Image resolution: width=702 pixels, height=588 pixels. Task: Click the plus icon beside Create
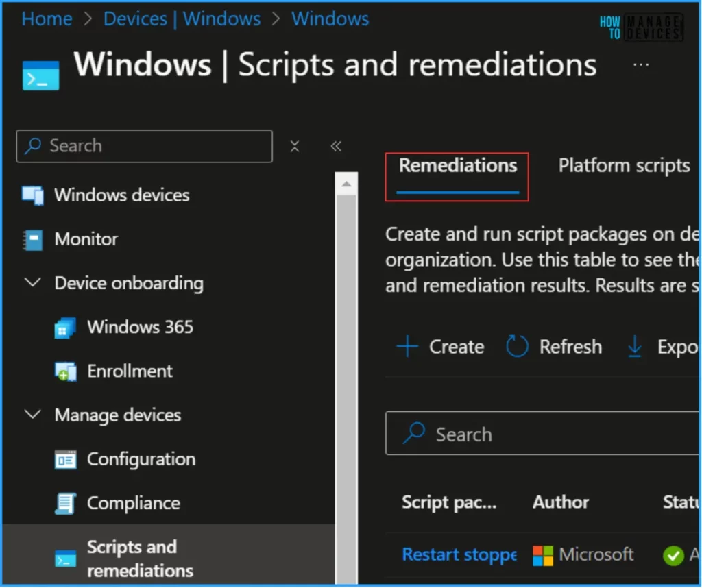coord(407,347)
